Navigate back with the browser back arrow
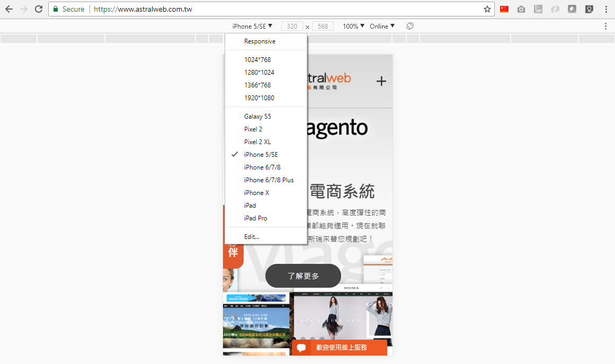615x364 pixels. 10,9
